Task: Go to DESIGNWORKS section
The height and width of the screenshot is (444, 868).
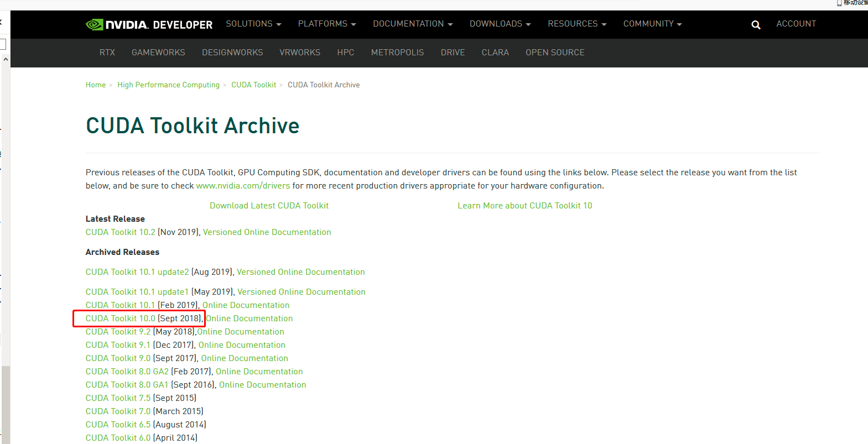Action: 232,53
